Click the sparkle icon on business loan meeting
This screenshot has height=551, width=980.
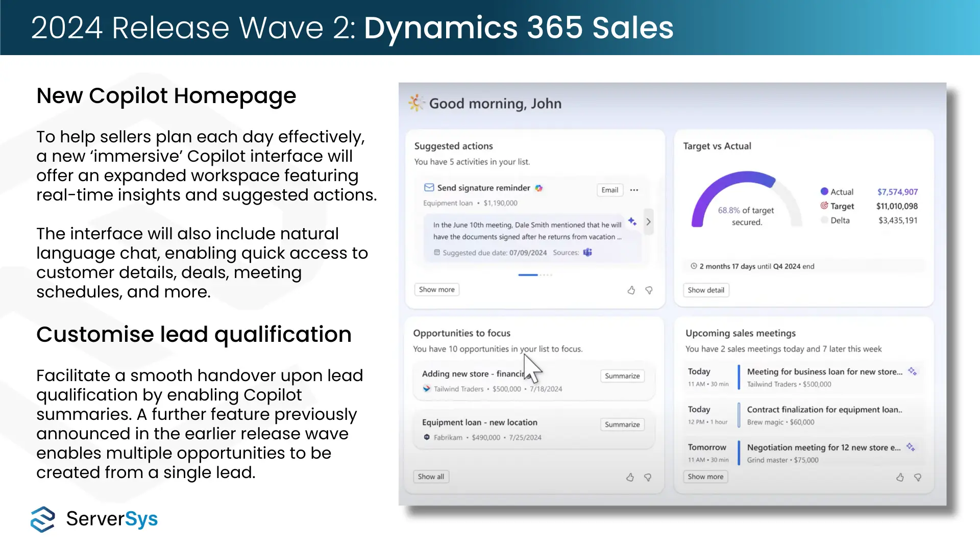(912, 371)
